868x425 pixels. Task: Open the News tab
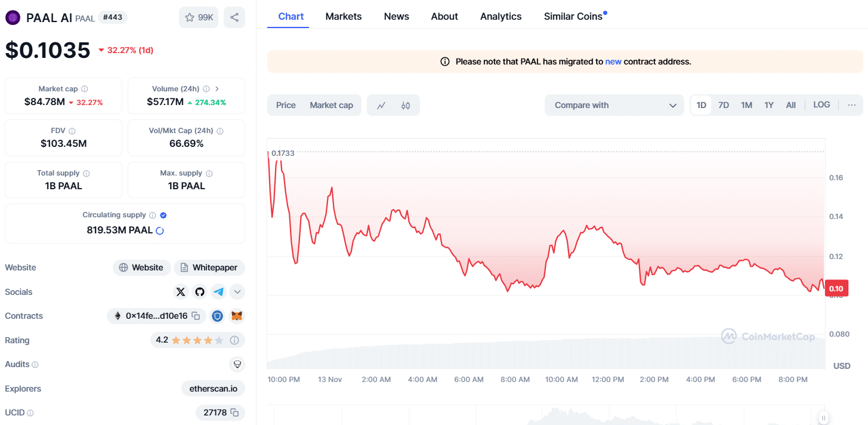tap(397, 16)
